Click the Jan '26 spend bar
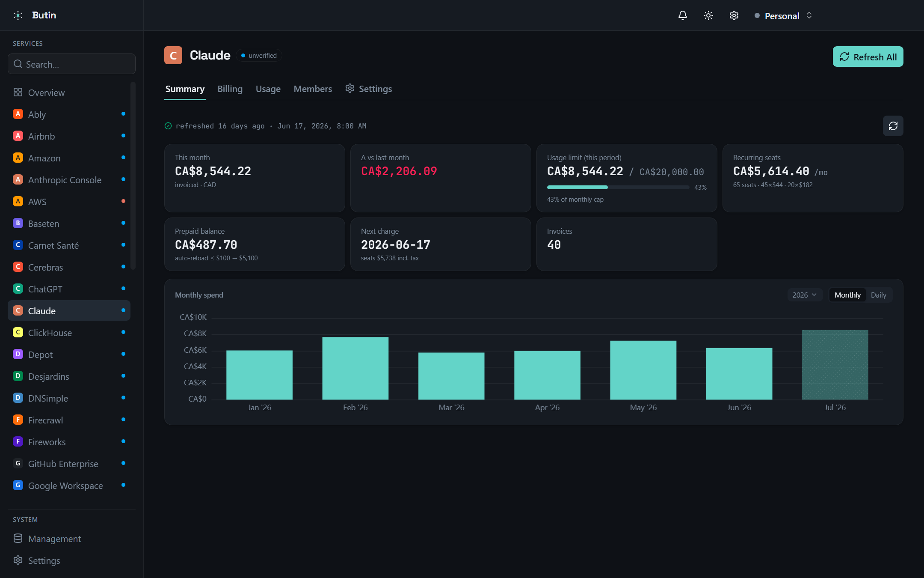Screen dimensions: 924x578 pyautogui.click(x=260, y=375)
